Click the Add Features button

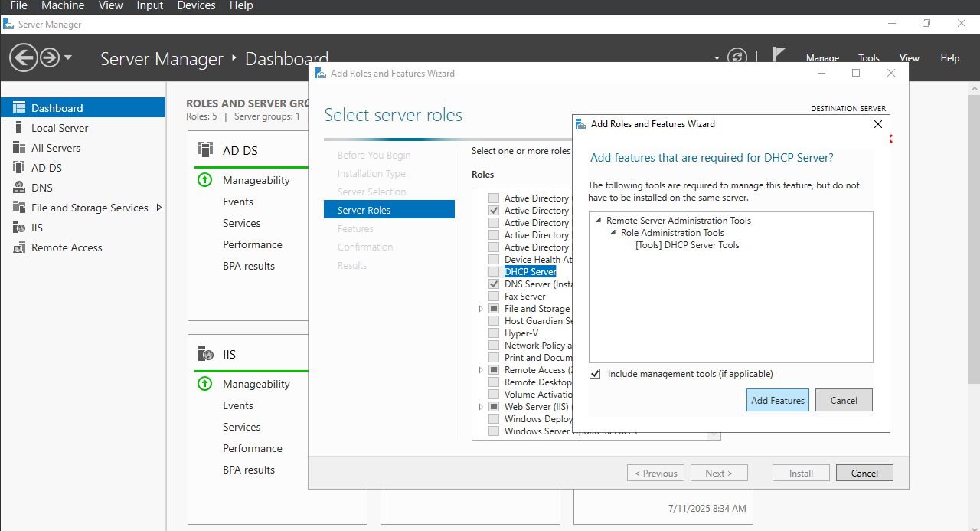pos(778,400)
